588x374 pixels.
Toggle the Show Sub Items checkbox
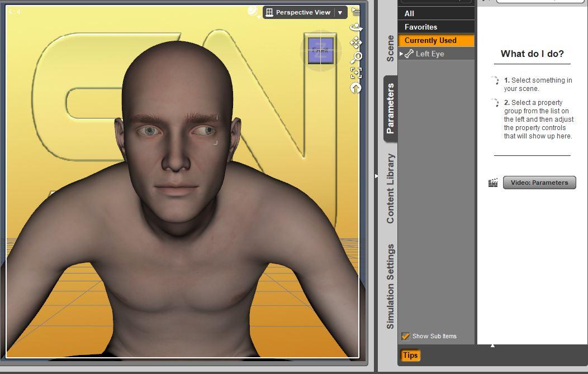(405, 336)
